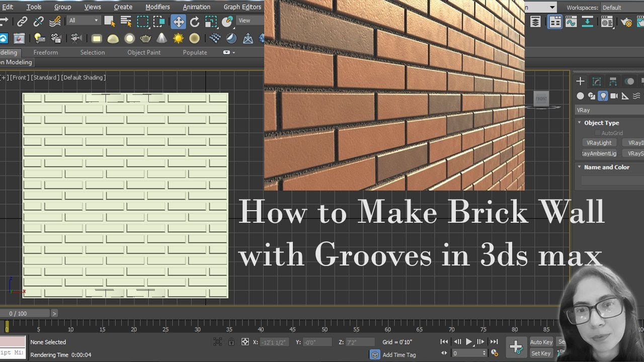Open the Select by Name list icon

pos(126,21)
